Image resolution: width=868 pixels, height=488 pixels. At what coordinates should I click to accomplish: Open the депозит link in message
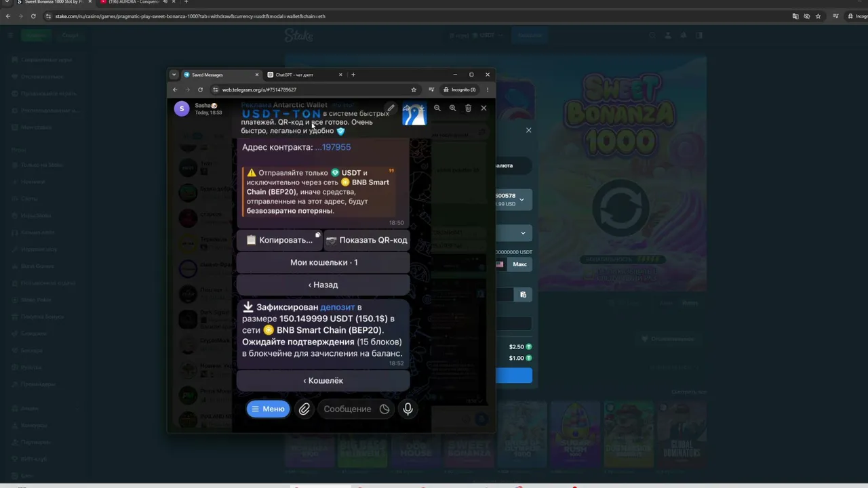pyautogui.click(x=337, y=307)
